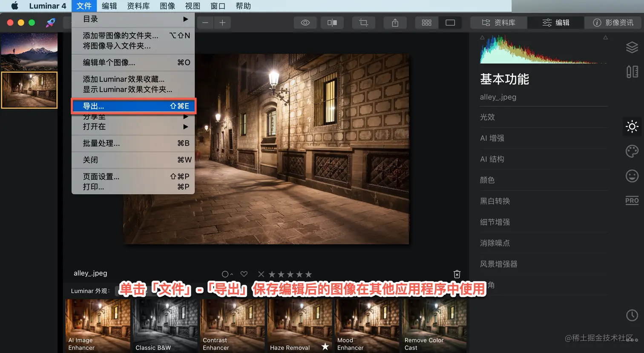Toggle the eye quick preview button
This screenshot has height=353, width=644.
305,23
